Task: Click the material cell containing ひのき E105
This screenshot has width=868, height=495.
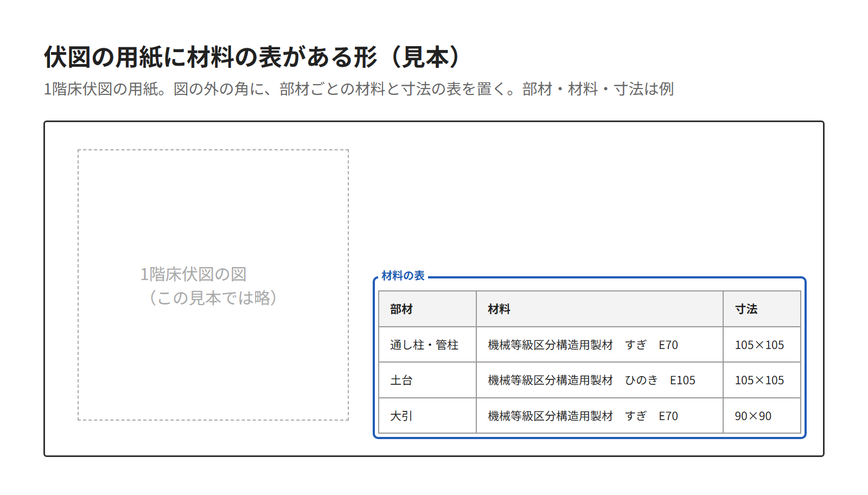Action: pyautogui.click(x=599, y=380)
